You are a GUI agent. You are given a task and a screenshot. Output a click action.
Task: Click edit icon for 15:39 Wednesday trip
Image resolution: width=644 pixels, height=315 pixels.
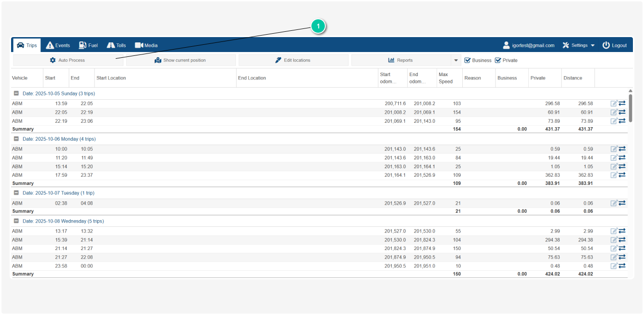(614, 240)
